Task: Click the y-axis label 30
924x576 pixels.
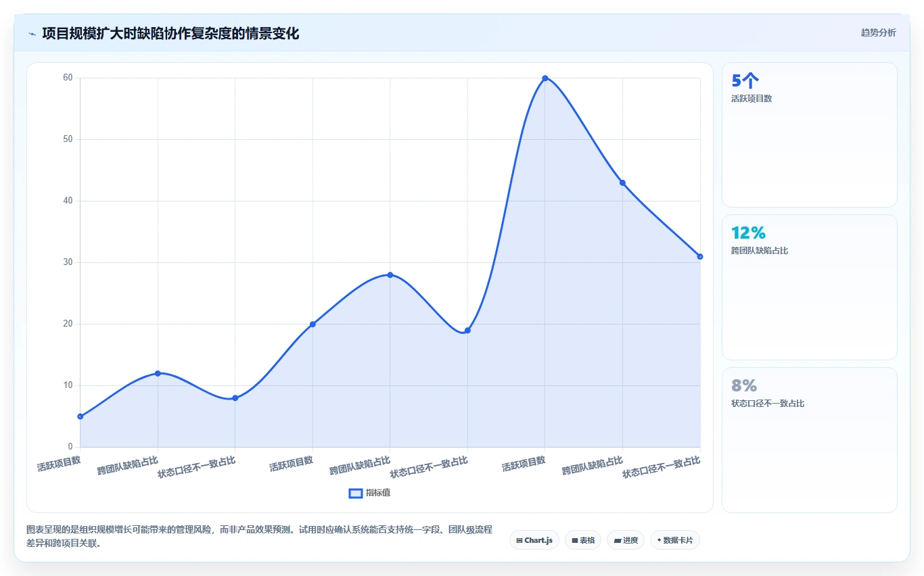Action: [68, 262]
